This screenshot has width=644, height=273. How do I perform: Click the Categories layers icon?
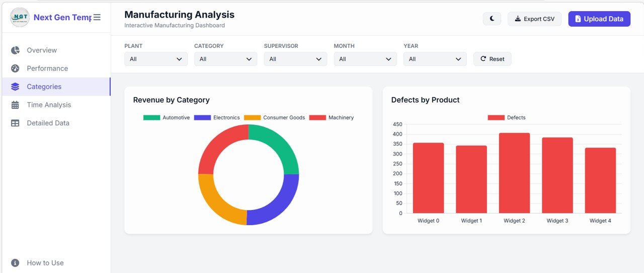[15, 87]
